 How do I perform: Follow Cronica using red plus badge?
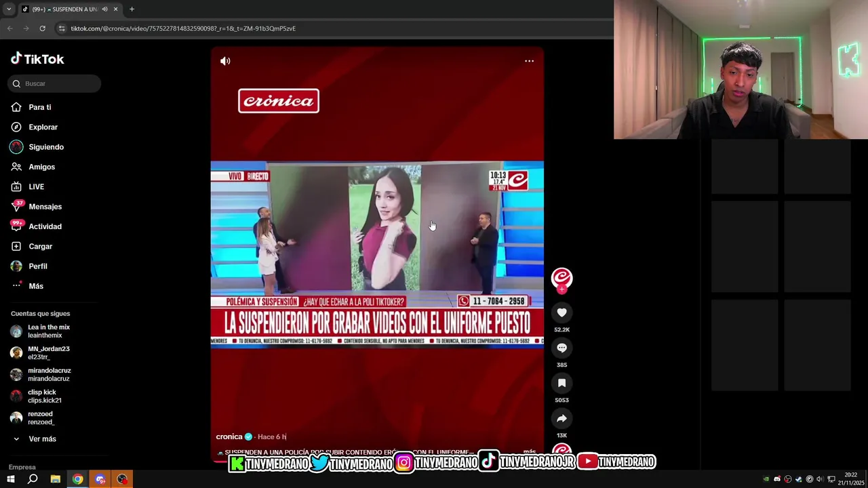[561, 289]
